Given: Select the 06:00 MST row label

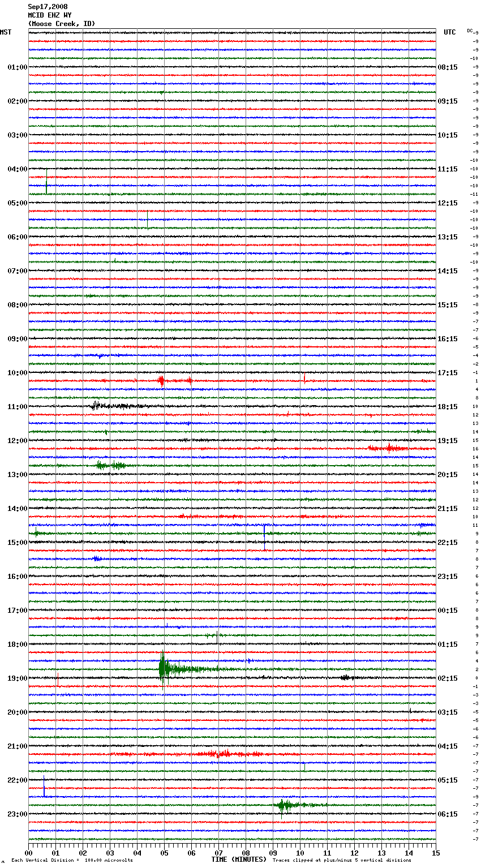Looking at the screenshot, I should click(x=17, y=237).
